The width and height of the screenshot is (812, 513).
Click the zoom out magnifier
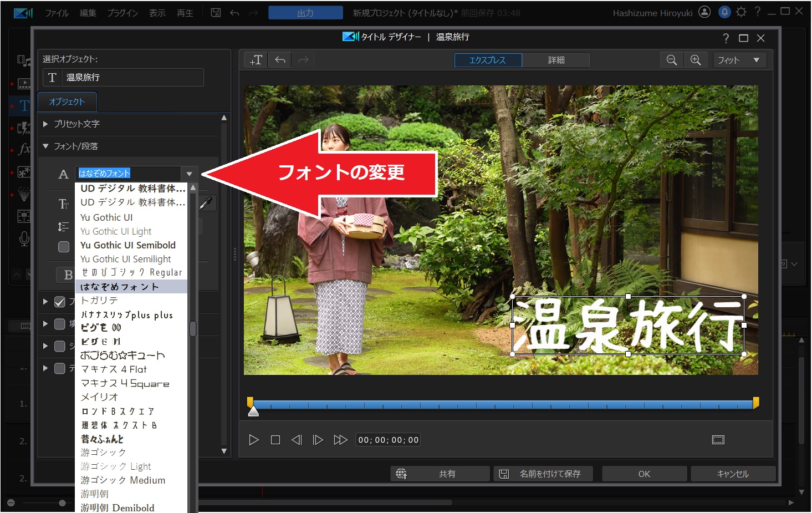pos(672,60)
